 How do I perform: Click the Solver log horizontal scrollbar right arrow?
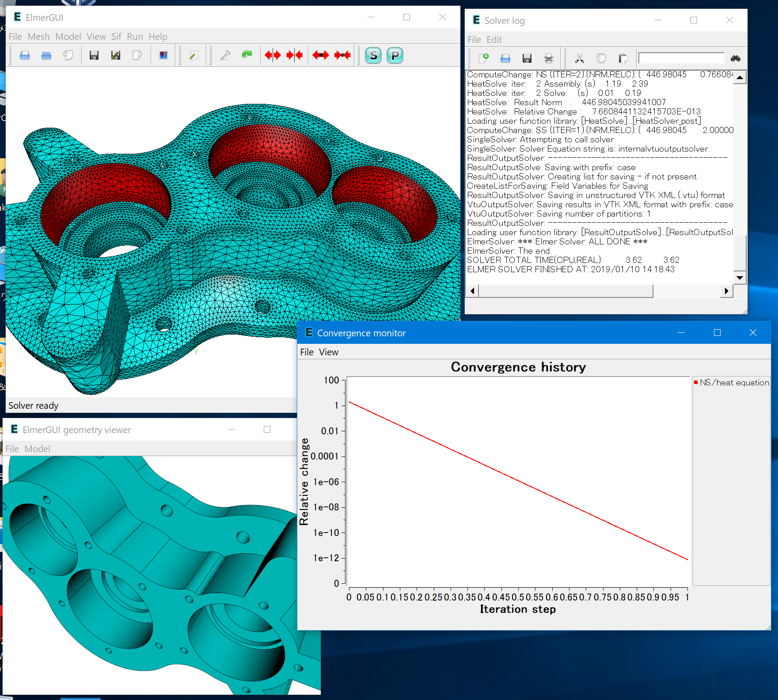(x=726, y=291)
